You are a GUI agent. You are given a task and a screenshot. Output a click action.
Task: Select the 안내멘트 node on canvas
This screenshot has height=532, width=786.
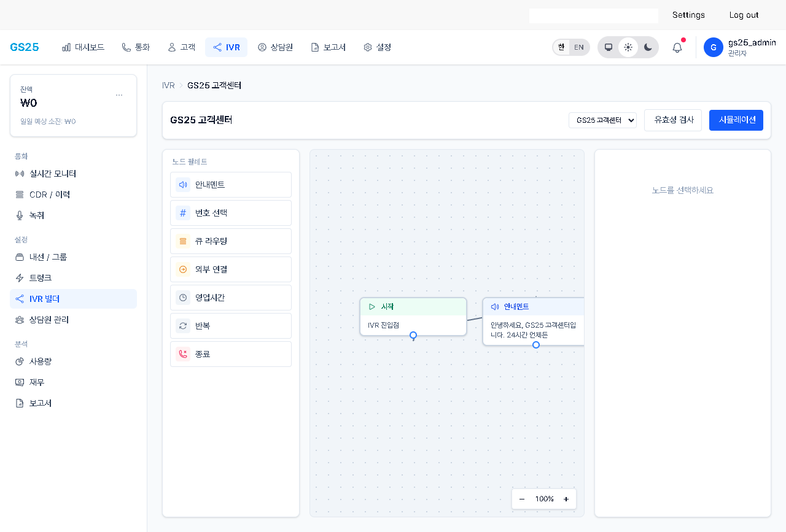point(533,322)
